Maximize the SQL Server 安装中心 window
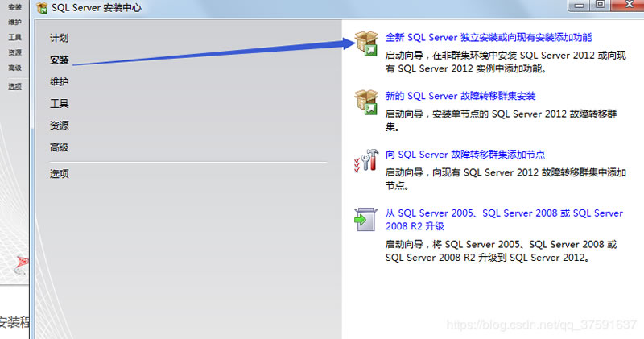 click(x=600, y=6)
